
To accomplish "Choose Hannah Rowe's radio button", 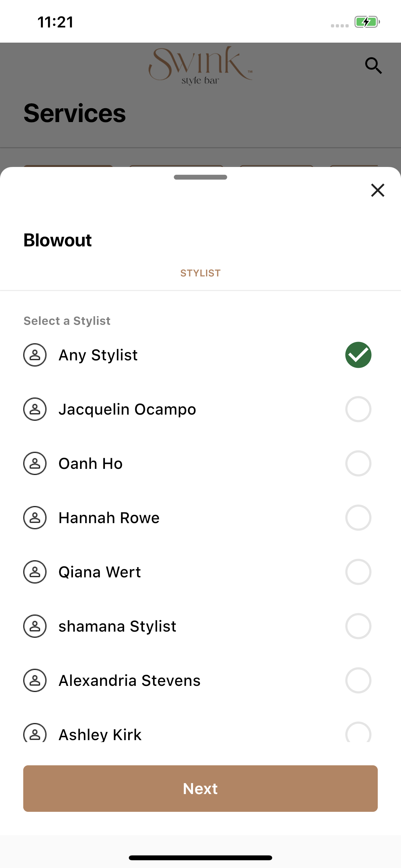I will click(x=358, y=518).
